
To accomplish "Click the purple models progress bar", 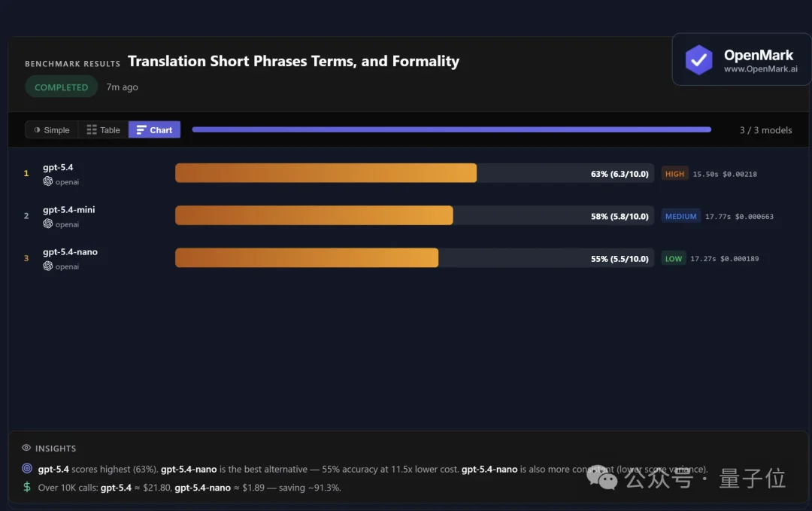I will 451,129.
